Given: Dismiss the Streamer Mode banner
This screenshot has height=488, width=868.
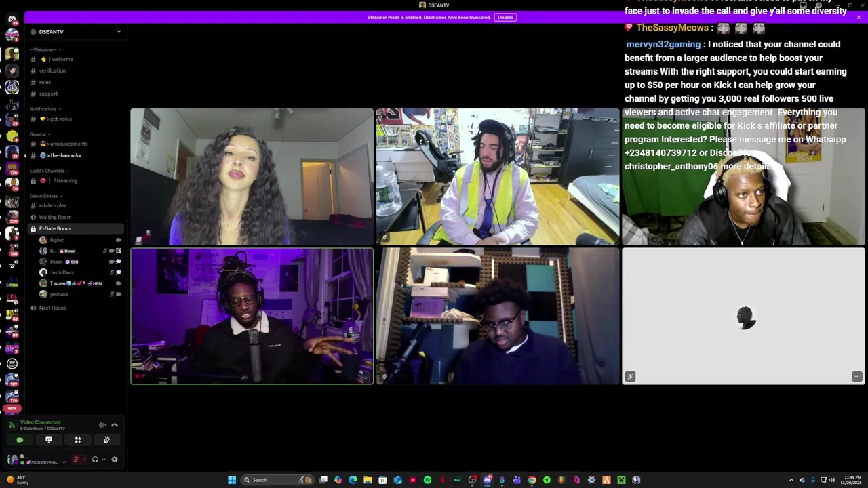Looking at the screenshot, I should (x=859, y=17).
